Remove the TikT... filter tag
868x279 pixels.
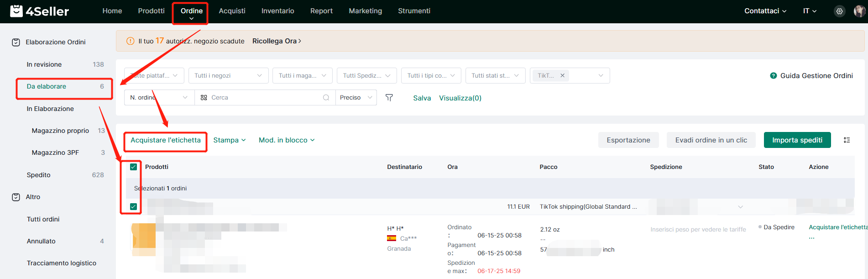pos(562,76)
